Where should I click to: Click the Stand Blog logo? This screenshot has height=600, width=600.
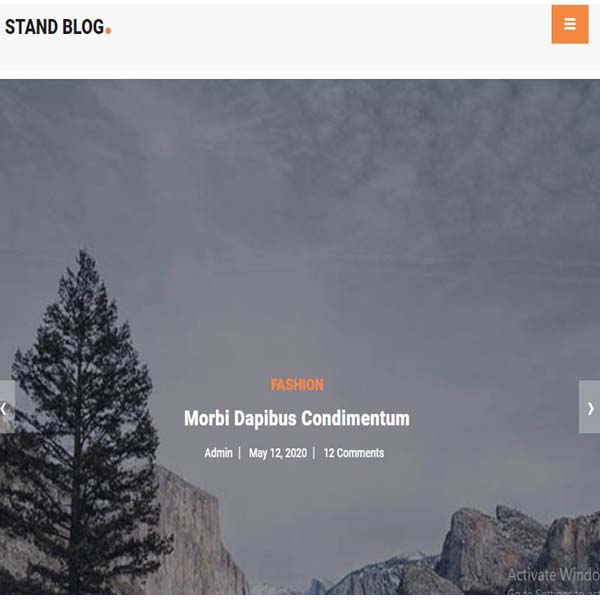58,27
